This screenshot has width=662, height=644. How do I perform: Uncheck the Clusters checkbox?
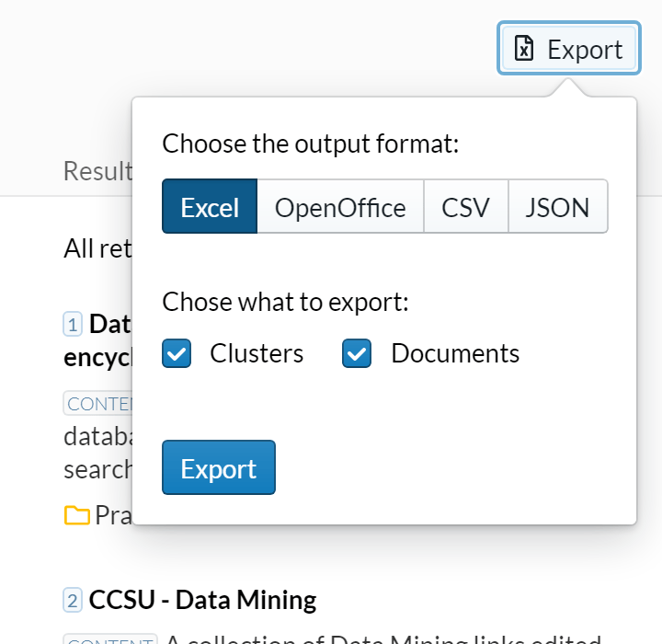coord(177,353)
